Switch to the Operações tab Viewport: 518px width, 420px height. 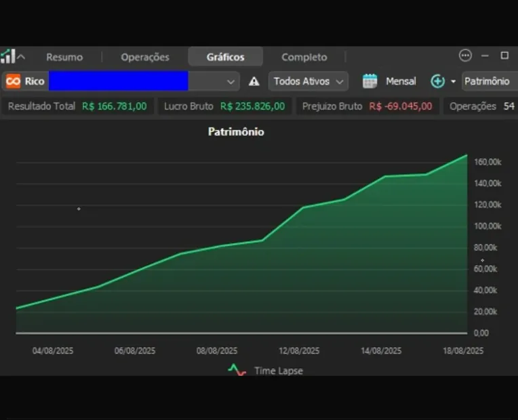tap(145, 57)
